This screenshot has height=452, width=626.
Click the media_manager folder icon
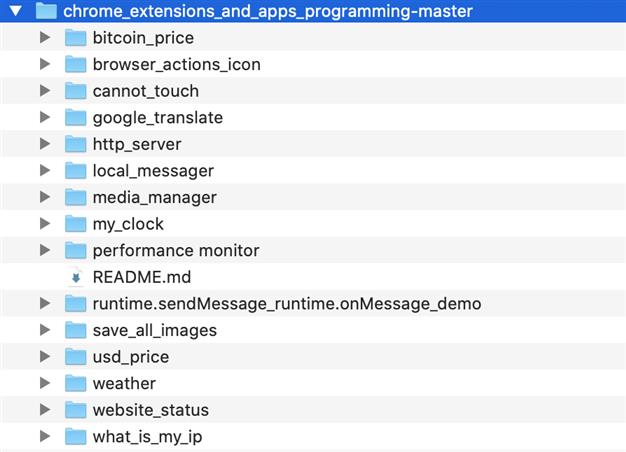tap(75, 197)
